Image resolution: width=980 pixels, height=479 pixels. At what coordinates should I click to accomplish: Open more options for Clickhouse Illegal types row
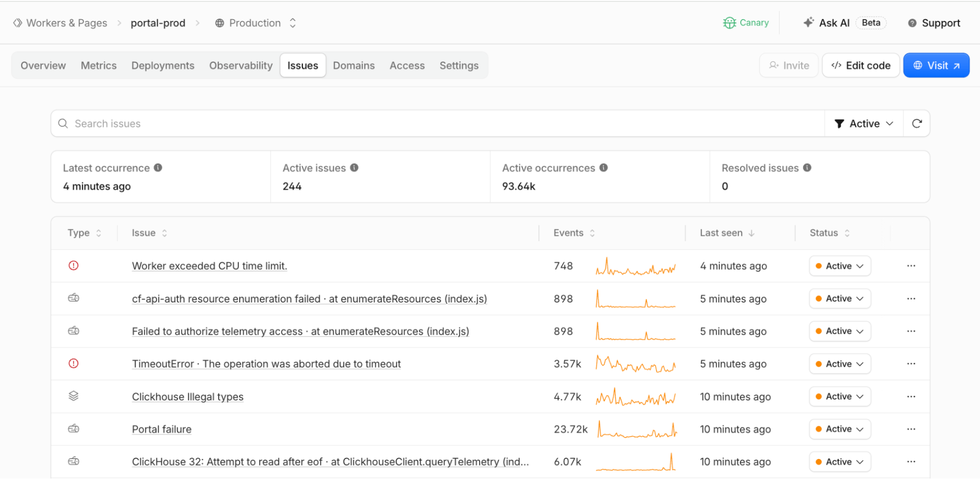pos(911,397)
